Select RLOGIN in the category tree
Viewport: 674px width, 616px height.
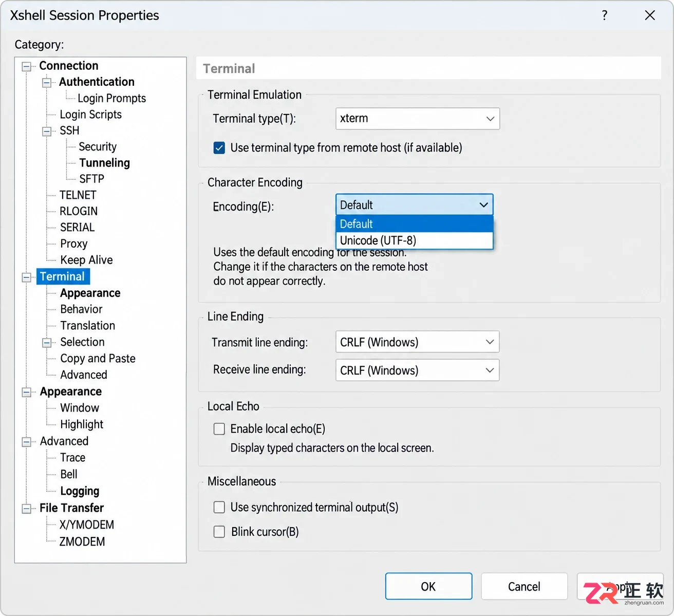pyautogui.click(x=79, y=211)
